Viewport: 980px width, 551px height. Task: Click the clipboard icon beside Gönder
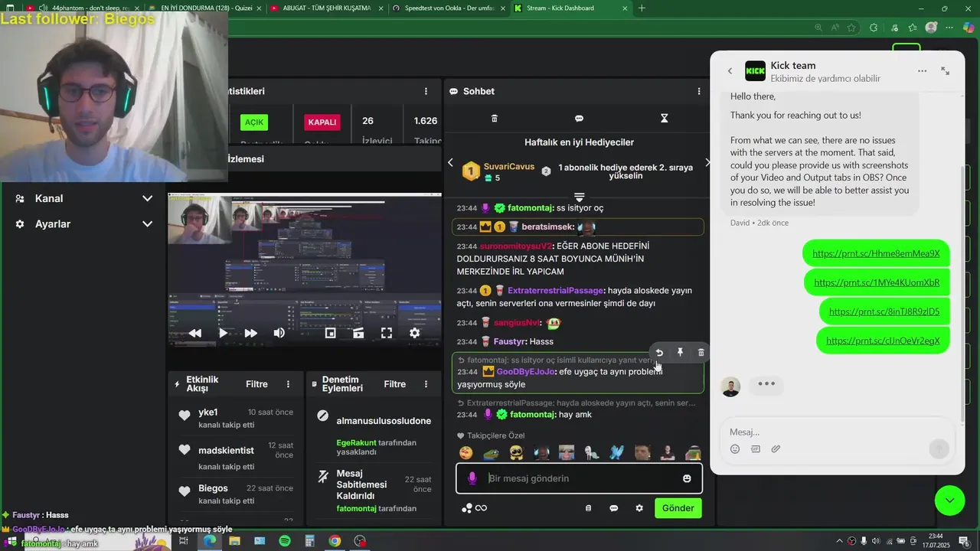point(588,508)
